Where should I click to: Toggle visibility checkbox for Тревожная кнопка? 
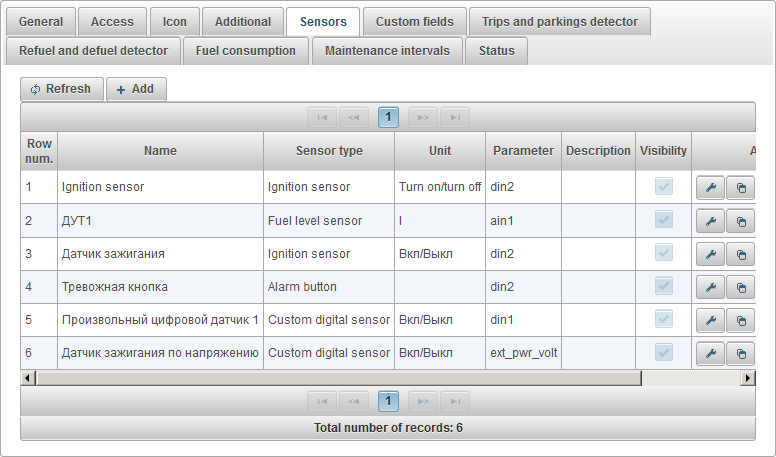tap(664, 287)
